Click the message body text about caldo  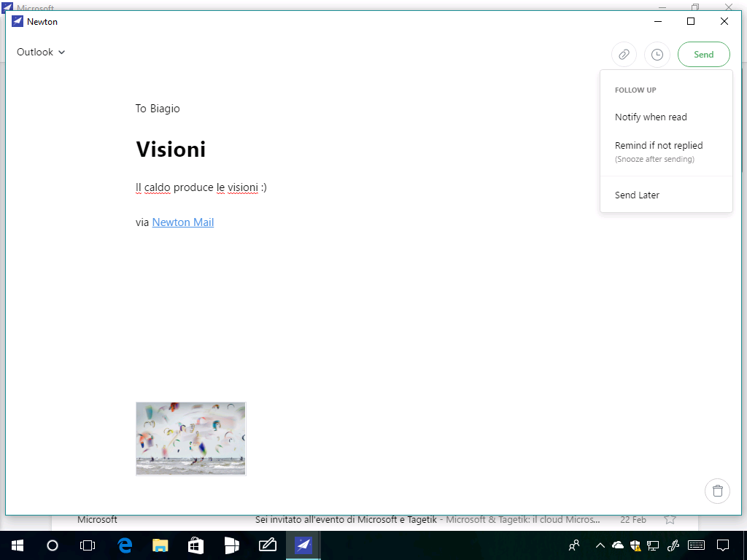201,187
